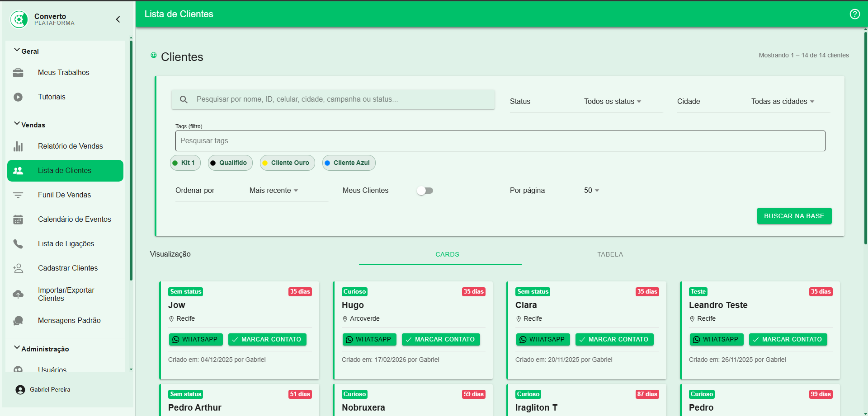Click the help question mark icon
Viewport: 868px width, 416px height.
click(x=854, y=14)
